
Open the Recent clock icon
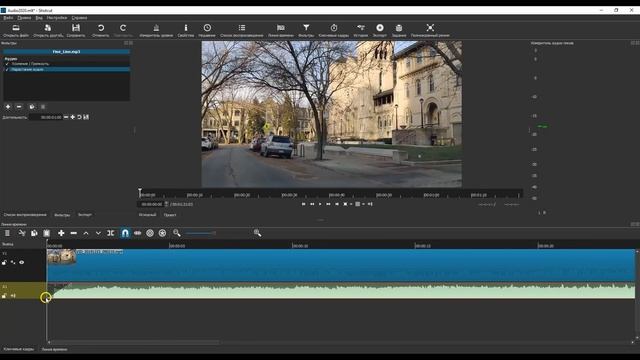(x=207, y=28)
